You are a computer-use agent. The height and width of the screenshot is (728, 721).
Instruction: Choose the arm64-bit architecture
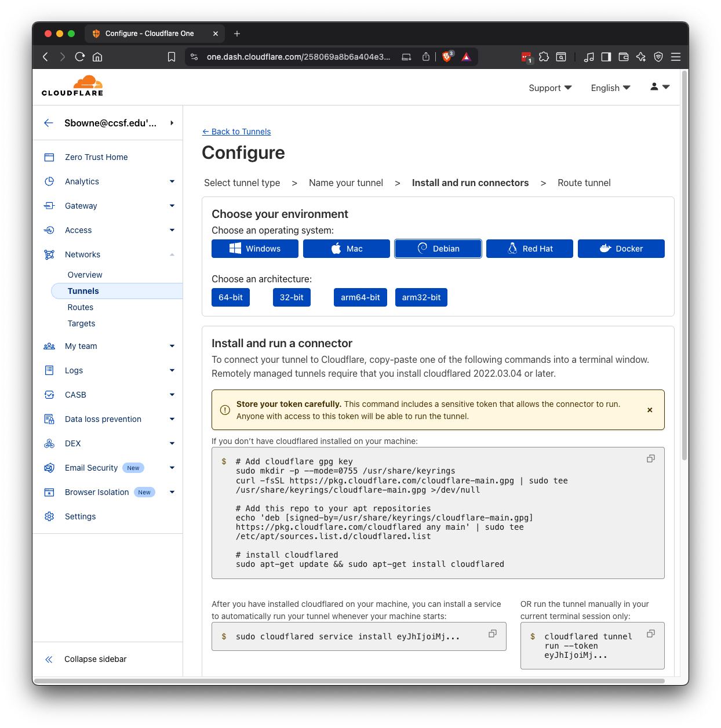(x=360, y=297)
